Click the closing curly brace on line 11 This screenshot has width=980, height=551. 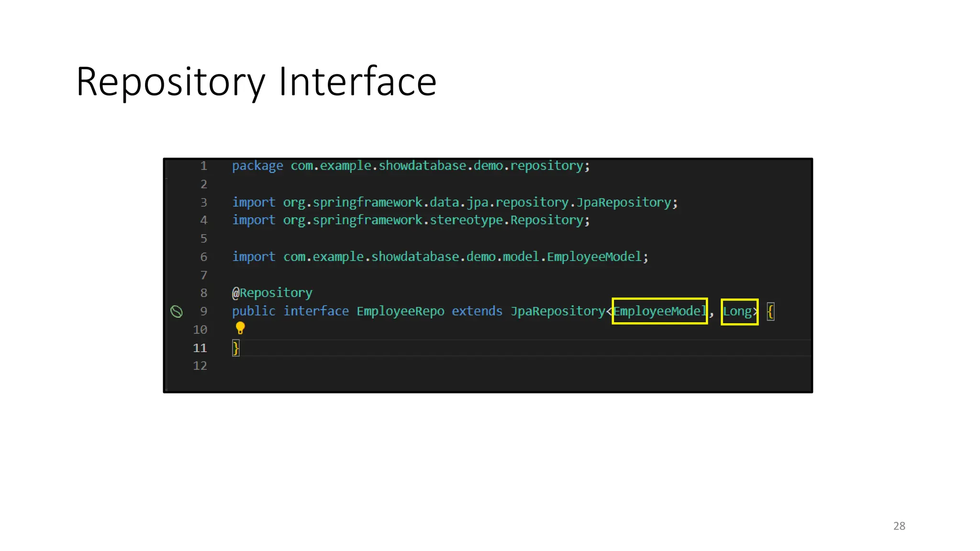(235, 348)
